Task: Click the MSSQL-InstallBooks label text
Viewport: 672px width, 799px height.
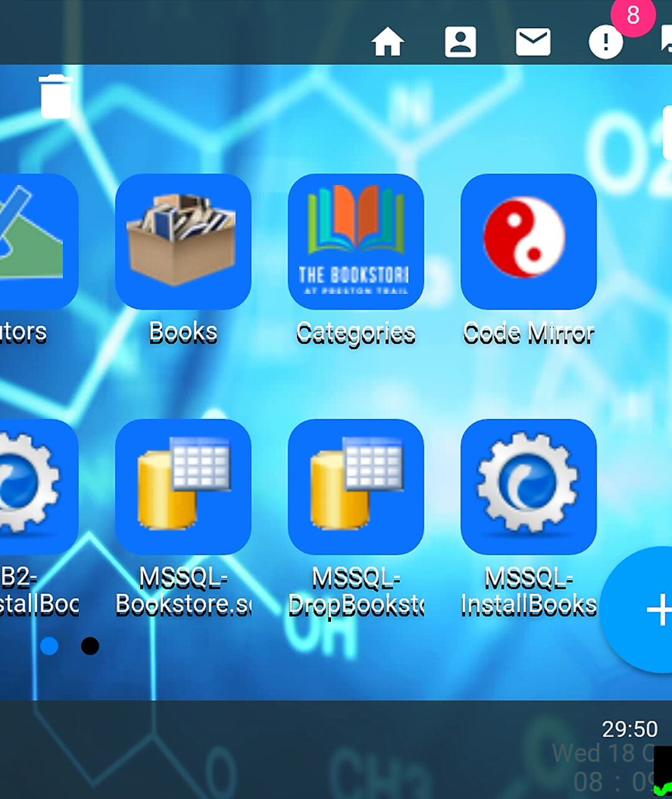Action: click(x=528, y=591)
